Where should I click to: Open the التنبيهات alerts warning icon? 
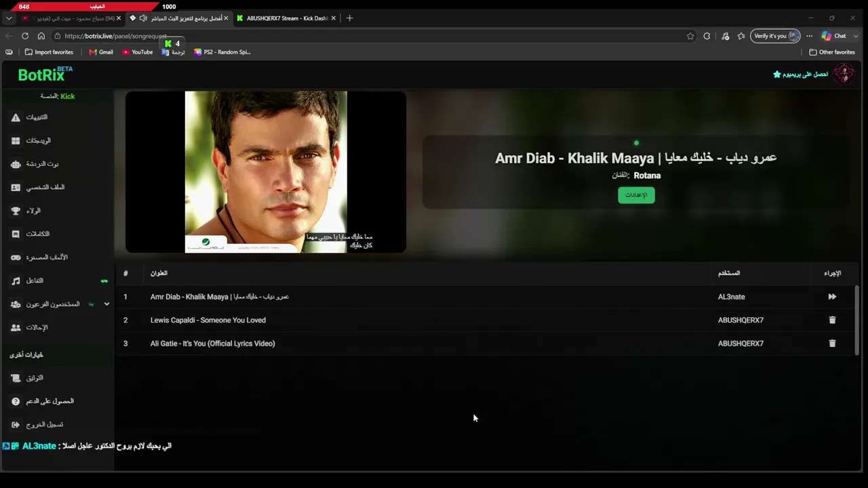pyautogui.click(x=16, y=117)
